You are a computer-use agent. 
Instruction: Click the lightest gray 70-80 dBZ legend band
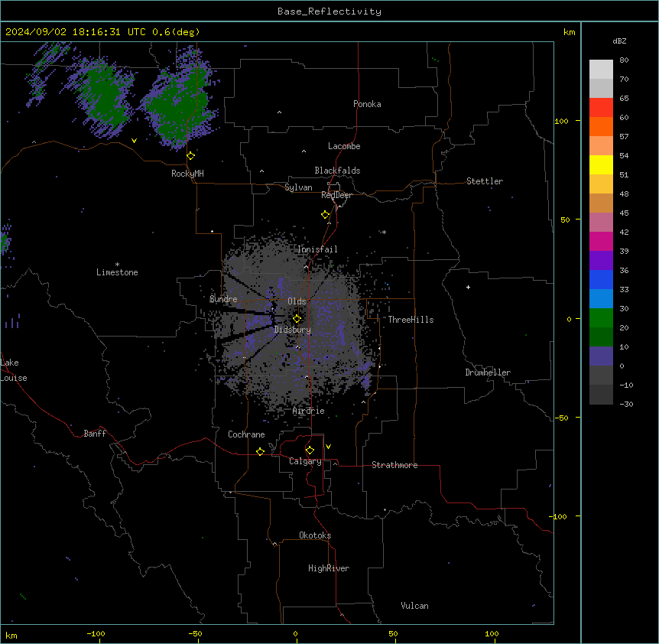point(601,70)
